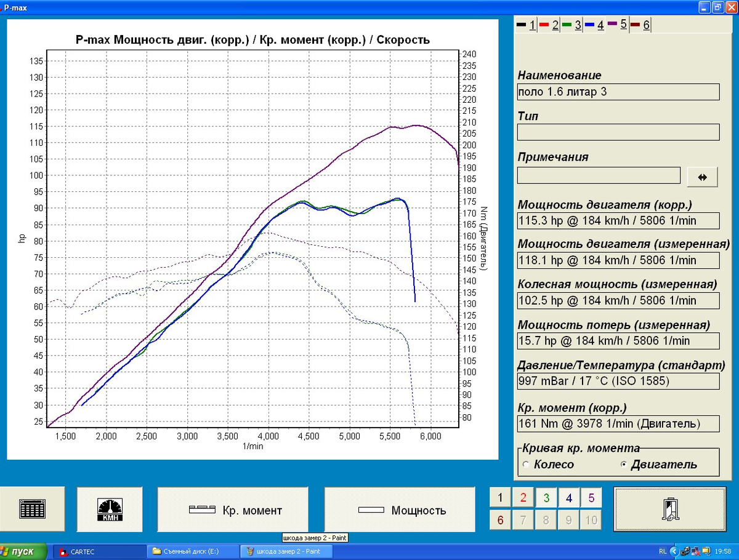
Task: Select measurement tab 3 with green line
Action: pyautogui.click(x=571, y=25)
